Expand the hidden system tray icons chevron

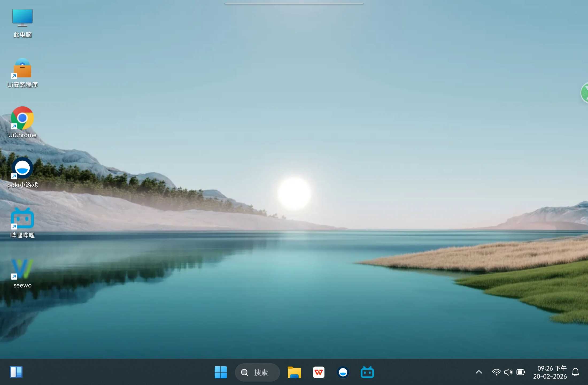[x=479, y=372]
